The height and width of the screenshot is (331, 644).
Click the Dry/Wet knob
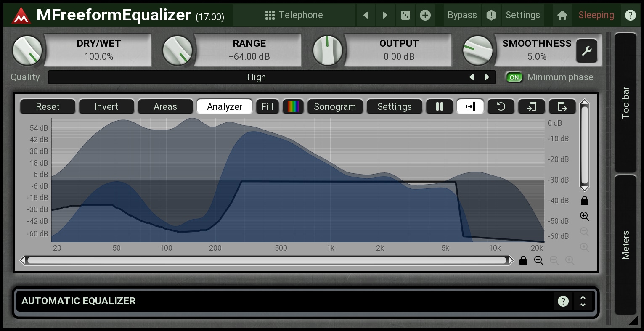(x=27, y=51)
